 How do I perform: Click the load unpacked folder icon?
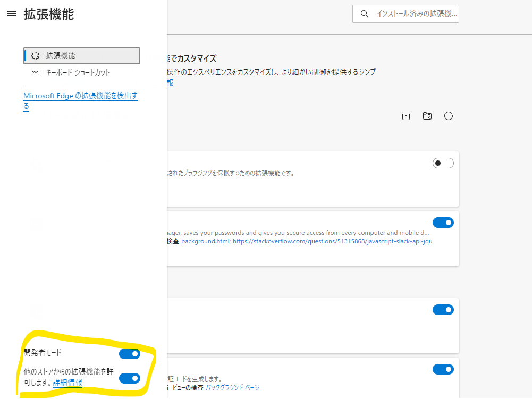[427, 116]
